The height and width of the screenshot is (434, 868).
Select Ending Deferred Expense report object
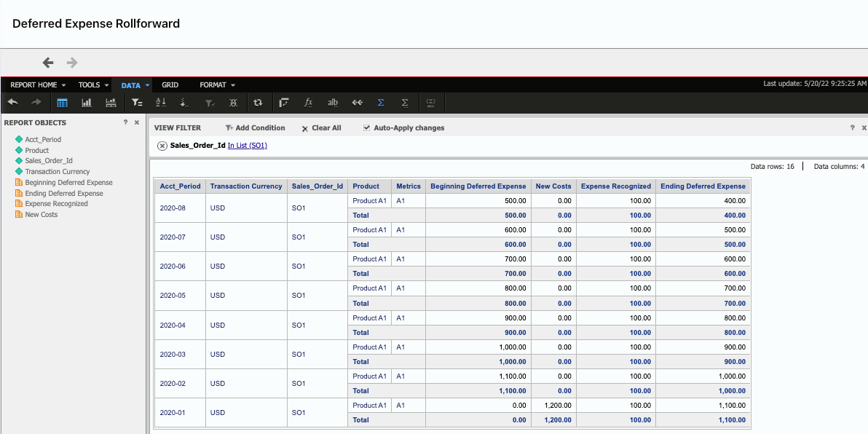click(63, 193)
